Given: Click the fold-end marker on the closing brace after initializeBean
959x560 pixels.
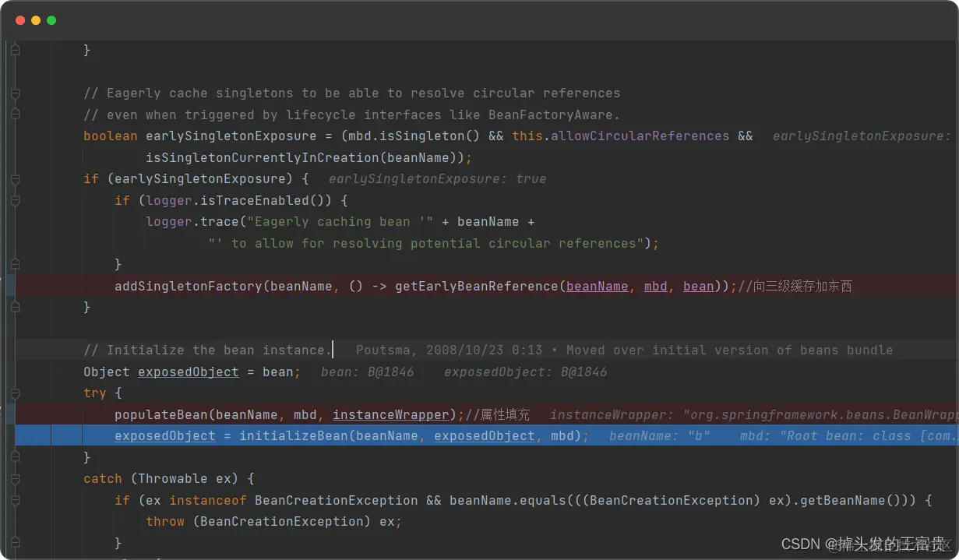Looking at the screenshot, I should (x=16, y=457).
